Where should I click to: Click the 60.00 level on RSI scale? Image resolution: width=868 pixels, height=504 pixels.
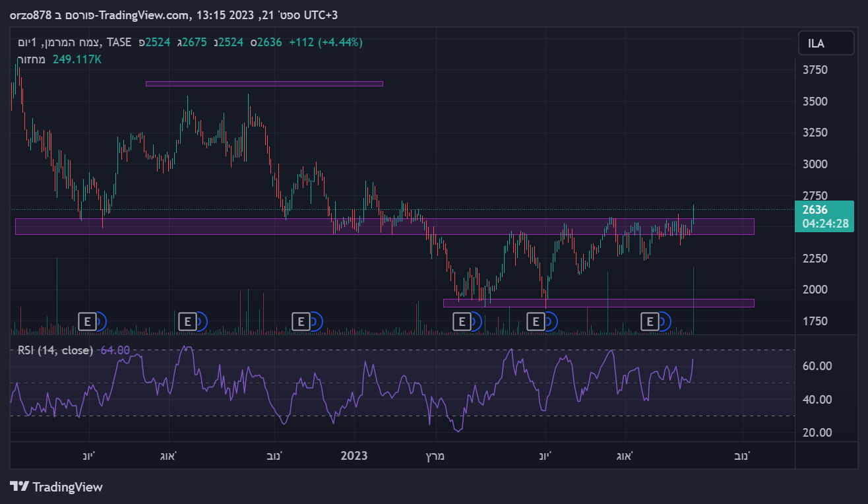pos(815,366)
